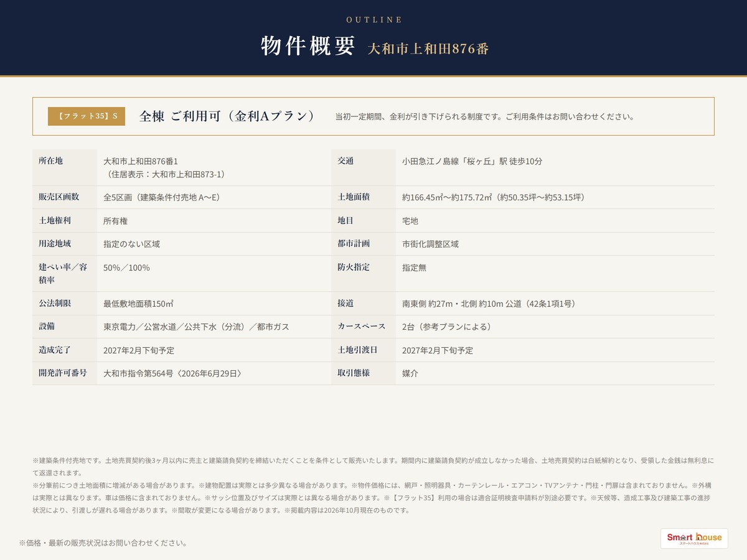Click the 大和市上和田876番 subtitle
The height and width of the screenshot is (560, 747).
pyautogui.click(x=428, y=49)
